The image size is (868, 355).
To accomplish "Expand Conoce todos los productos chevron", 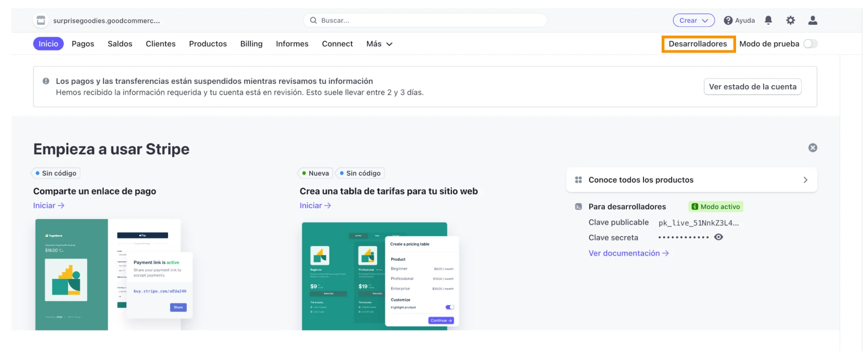I will coord(805,180).
